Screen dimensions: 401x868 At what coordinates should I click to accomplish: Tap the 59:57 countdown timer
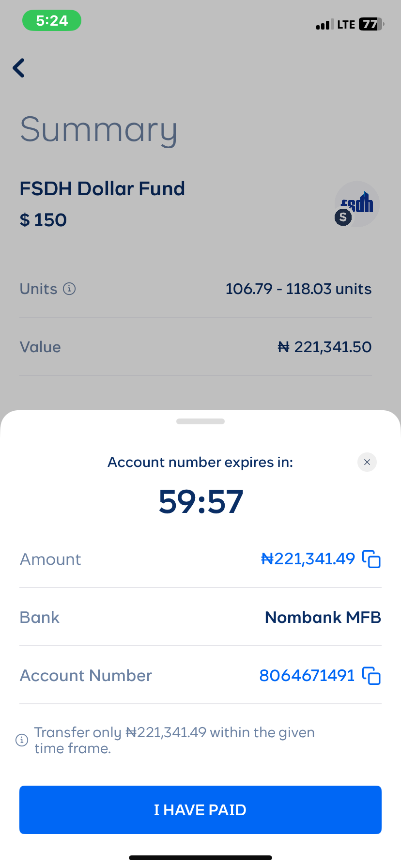(200, 502)
